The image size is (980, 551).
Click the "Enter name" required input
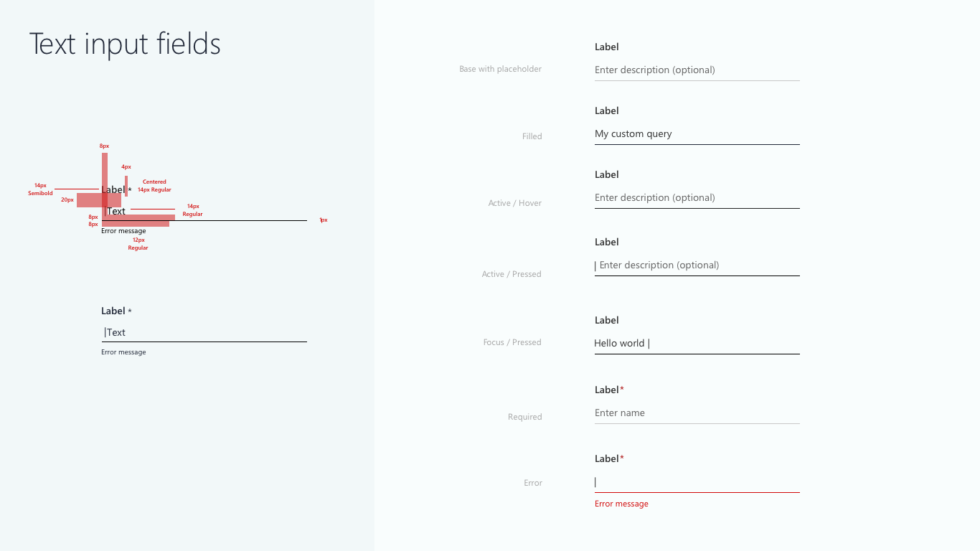[x=696, y=413]
